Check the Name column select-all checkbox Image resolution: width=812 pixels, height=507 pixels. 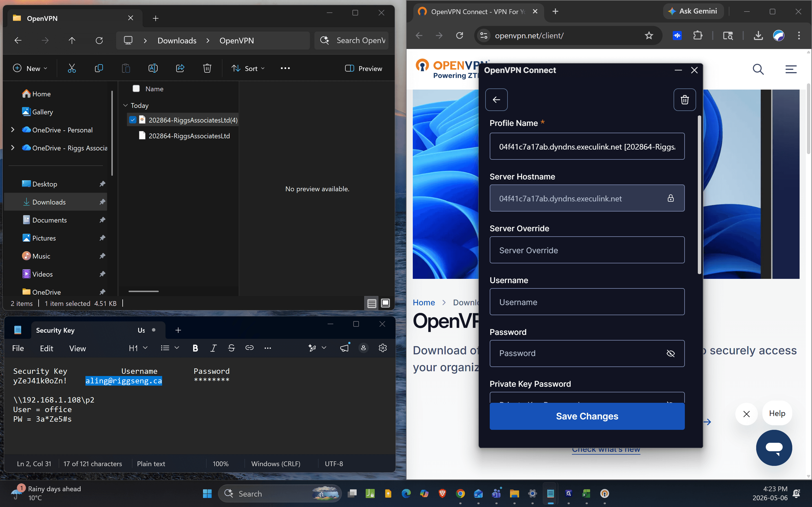click(x=136, y=88)
